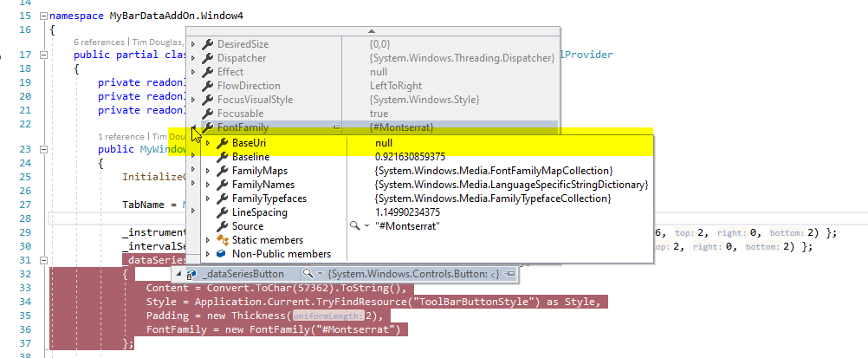Click the FontFamily property wrench icon

coord(208,127)
